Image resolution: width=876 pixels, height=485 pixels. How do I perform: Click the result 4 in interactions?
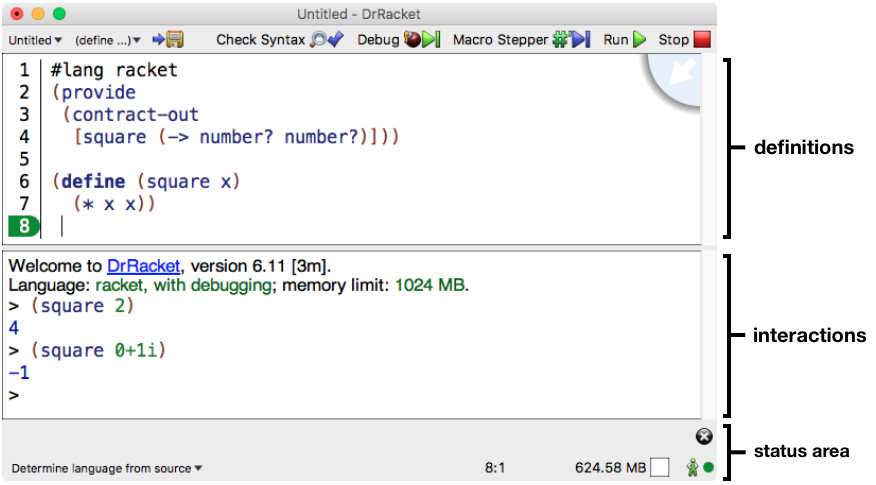click(x=14, y=328)
